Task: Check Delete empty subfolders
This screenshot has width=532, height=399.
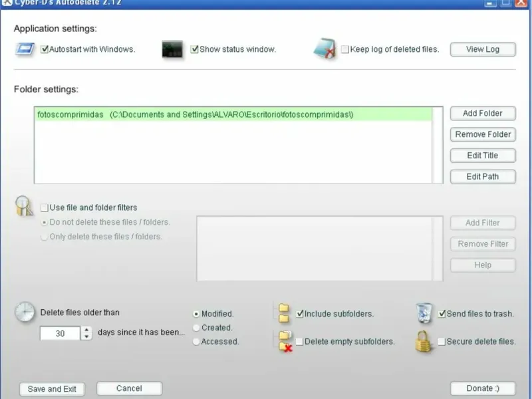Action: point(300,341)
